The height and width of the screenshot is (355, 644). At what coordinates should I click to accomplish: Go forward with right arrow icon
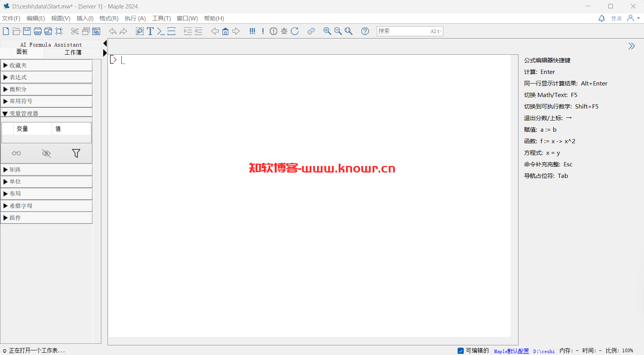coord(236,31)
